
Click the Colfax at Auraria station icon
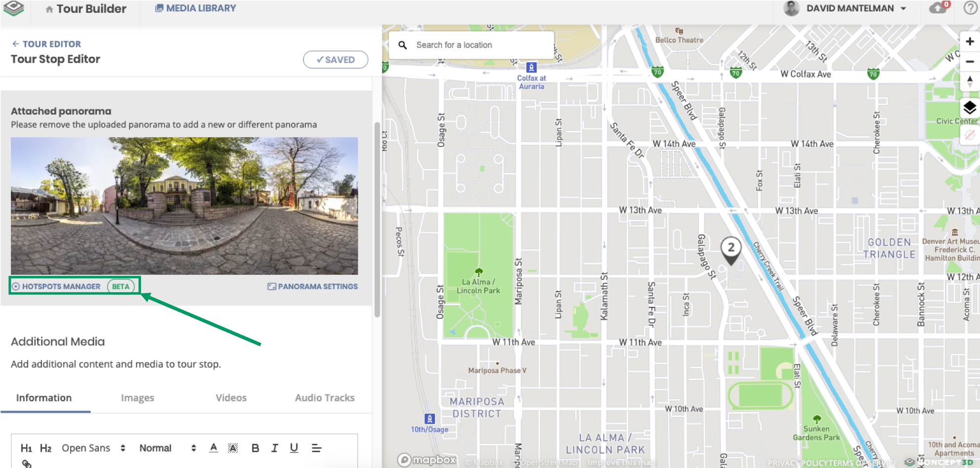coord(531,67)
